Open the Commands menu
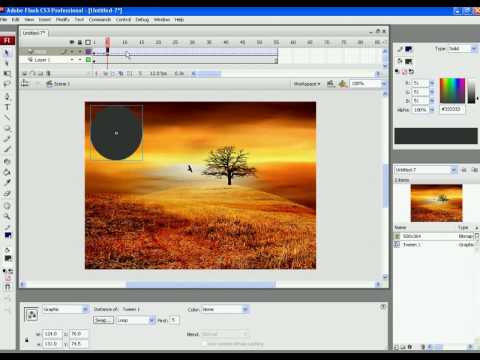 (x=100, y=20)
